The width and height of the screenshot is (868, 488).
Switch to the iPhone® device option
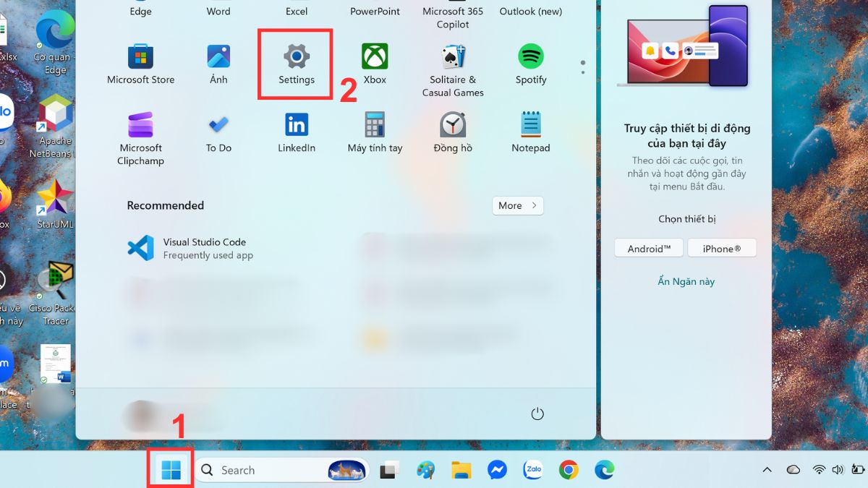tap(722, 247)
